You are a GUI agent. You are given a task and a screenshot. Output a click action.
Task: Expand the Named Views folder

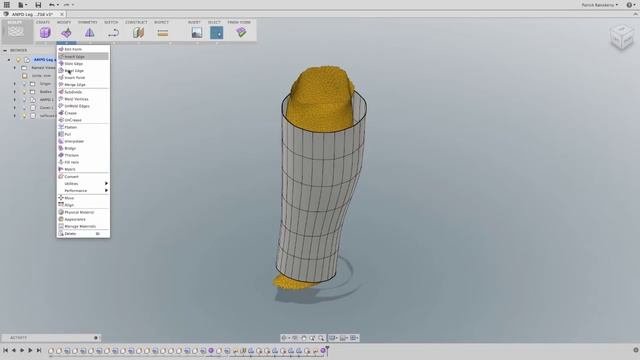(x=15, y=68)
